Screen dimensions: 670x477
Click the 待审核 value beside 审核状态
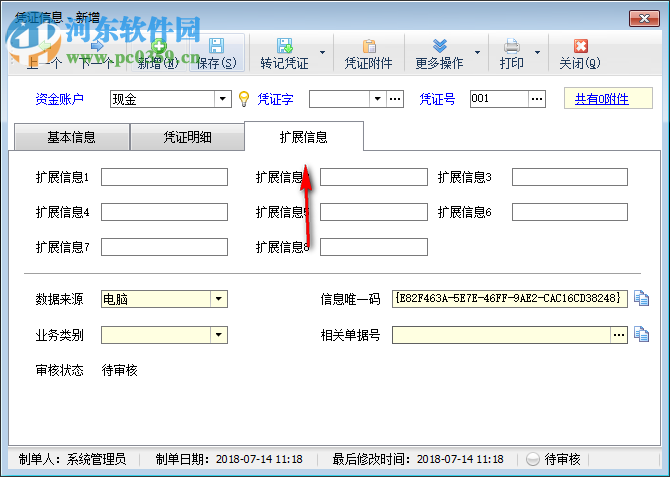click(x=120, y=370)
